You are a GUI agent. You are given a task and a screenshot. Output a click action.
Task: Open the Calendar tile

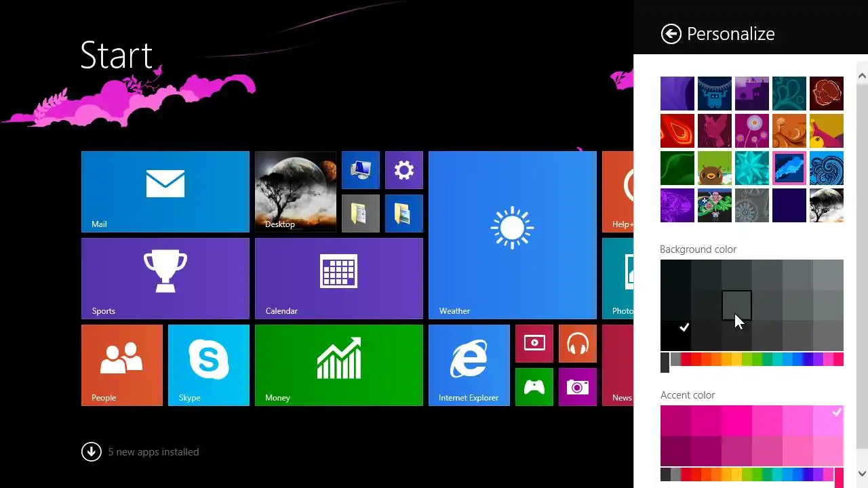(x=339, y=279)
